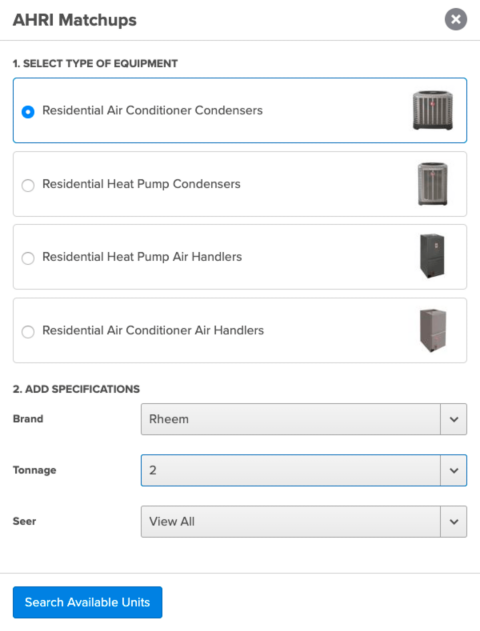Close the AHRI Matchups dialog
480x631 pixels.
[x=455, y=19]
